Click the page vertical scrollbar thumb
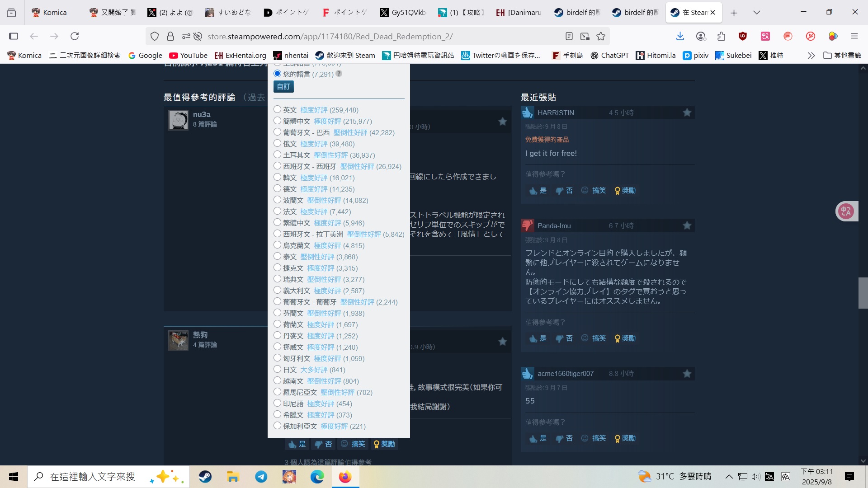 point(863,293)
